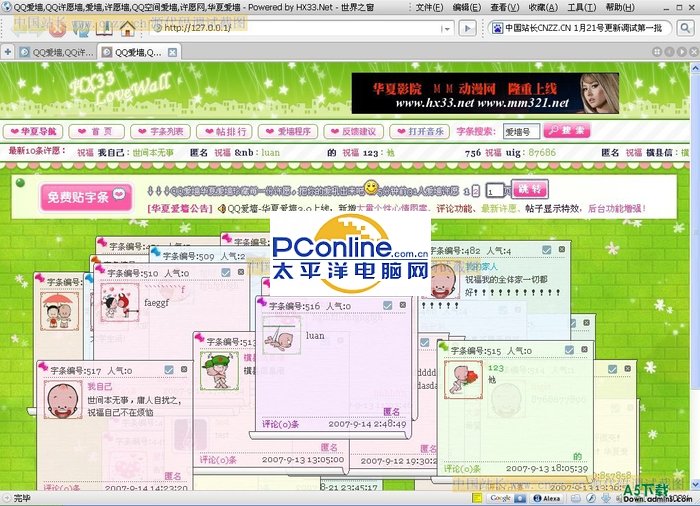Open a new tab with plus icon
Screen dimensions: 700x506
8,52
